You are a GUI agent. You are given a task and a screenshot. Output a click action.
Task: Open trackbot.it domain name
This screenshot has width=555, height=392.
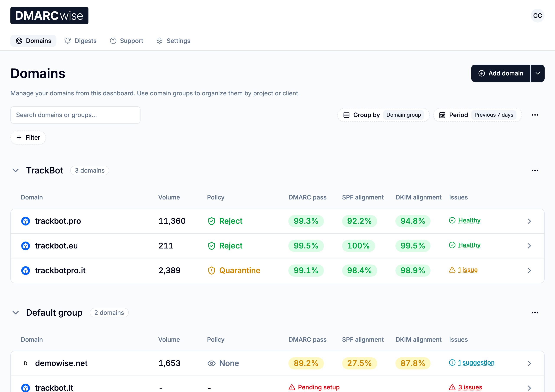click(54, 388)
